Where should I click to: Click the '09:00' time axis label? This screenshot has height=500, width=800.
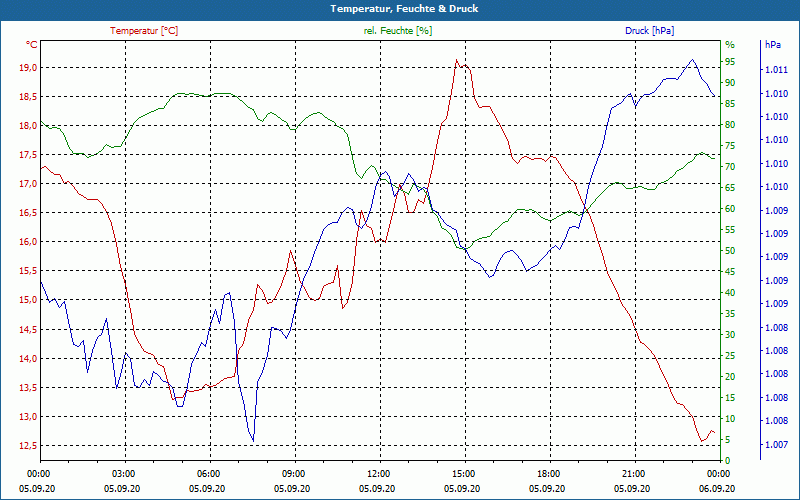click(292, 474)
